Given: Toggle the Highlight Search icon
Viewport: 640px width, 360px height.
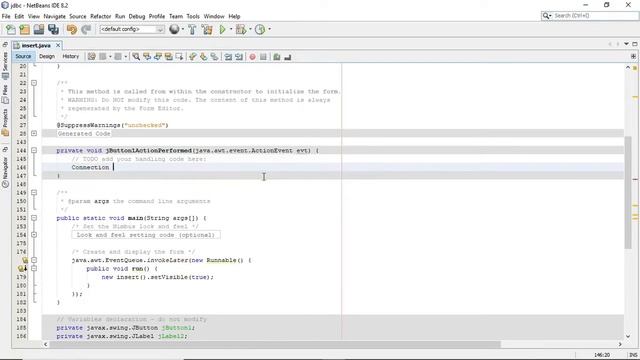Looking at the screenshot, I should coord(168,57).
